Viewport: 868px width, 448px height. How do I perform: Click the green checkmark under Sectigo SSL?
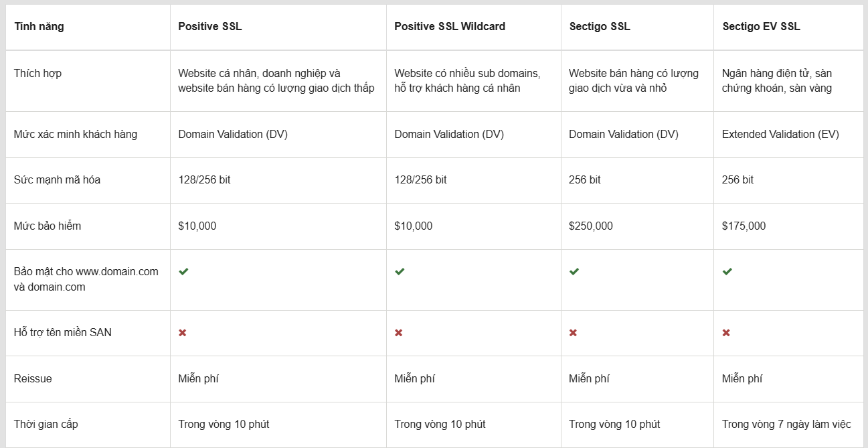574,271
